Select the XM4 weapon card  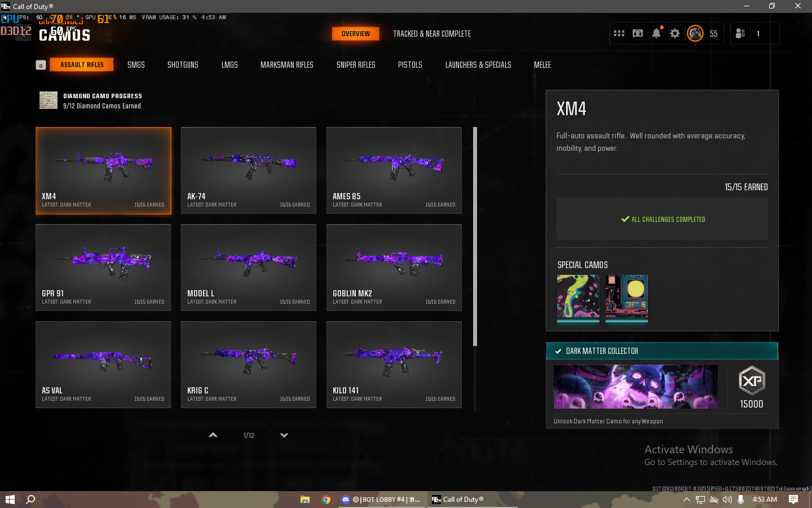click(103, 170)
